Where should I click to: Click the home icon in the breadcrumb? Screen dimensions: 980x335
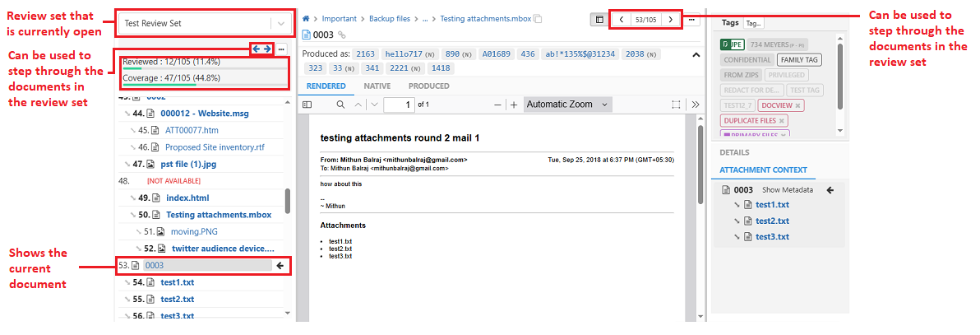(x=307, y=18)
